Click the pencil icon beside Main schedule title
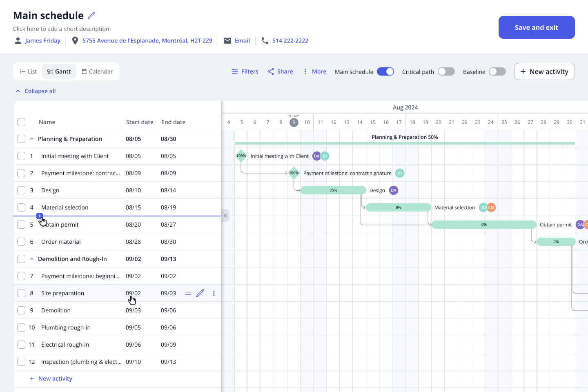 (x=91, y=16)
